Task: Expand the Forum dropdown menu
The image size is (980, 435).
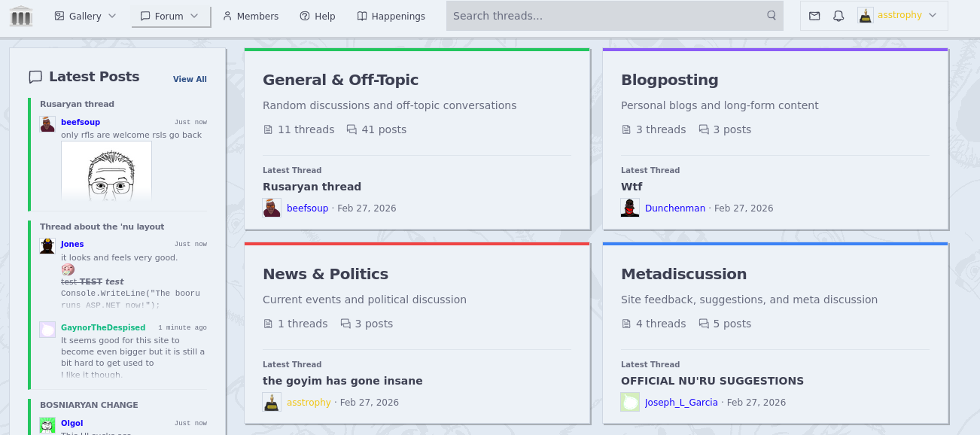Action: click(171, 16)
